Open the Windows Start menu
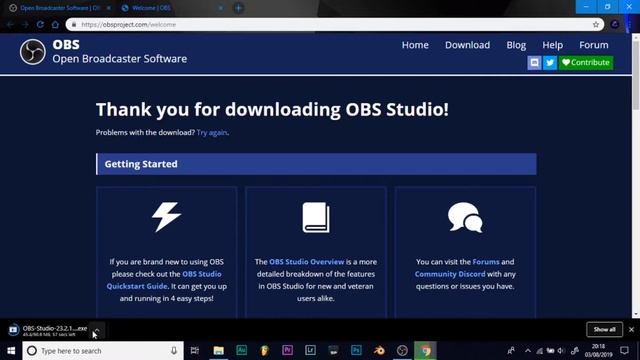The height and width of the screenshot is (360, 640). tap(11, 351)
